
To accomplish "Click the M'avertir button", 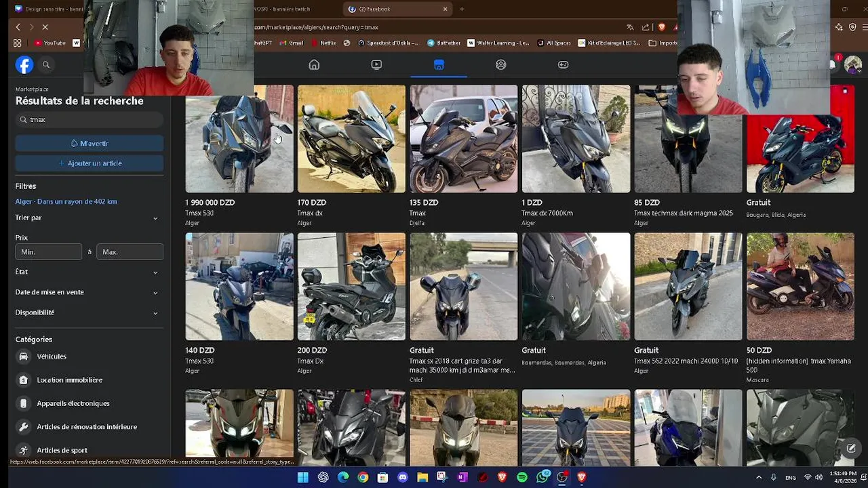I will pos(90,143).
